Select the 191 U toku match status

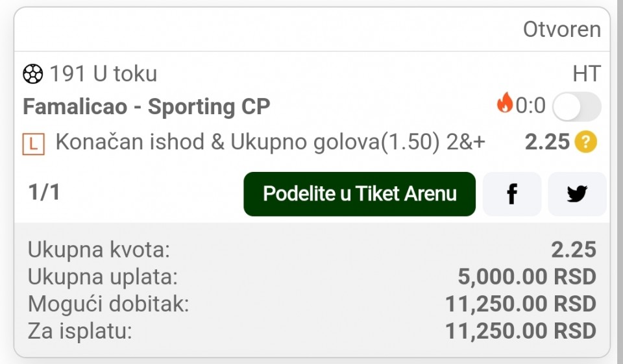point(103,74)
